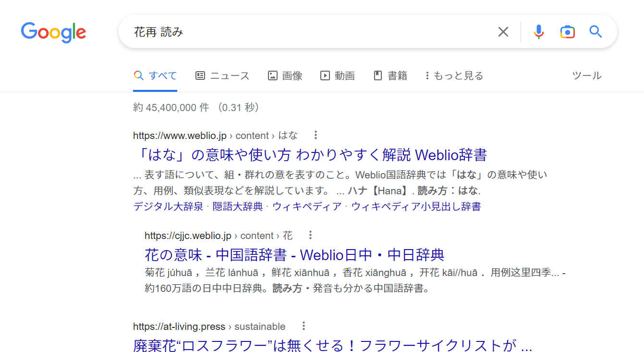Open the 「はな」の意味や使い方 Weblio辞書 result

point(311,155)
